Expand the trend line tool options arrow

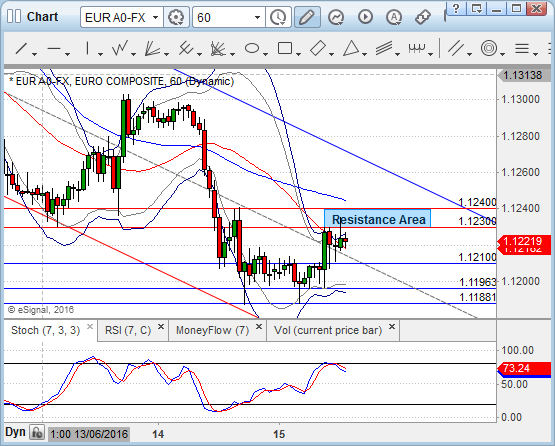pyautogui.click(x=34, y=54)
